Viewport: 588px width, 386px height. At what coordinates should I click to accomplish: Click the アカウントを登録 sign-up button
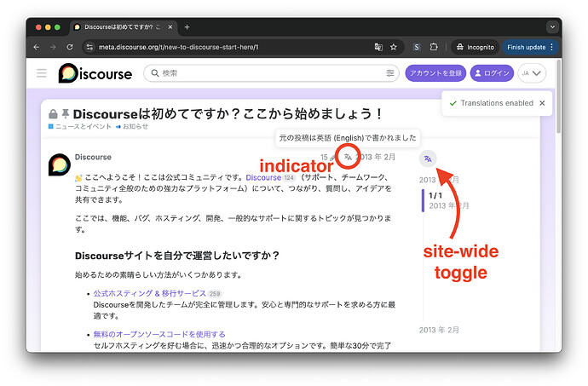point(435,73)
